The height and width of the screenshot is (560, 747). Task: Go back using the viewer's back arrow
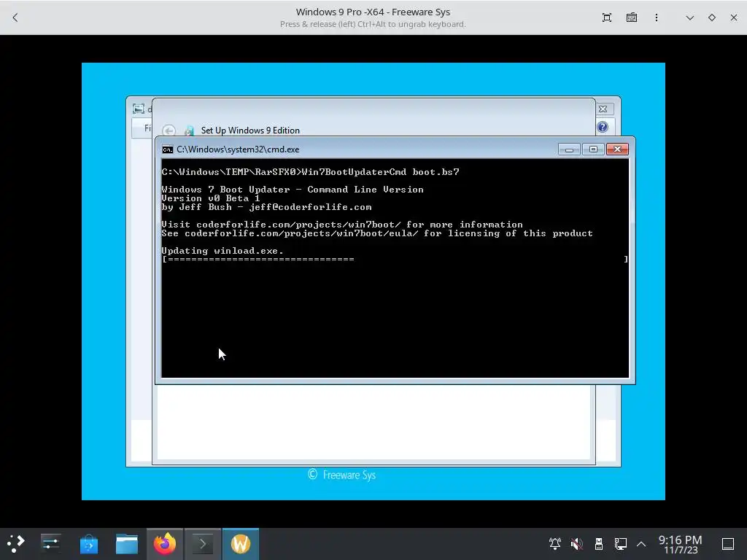pos(15,17)
